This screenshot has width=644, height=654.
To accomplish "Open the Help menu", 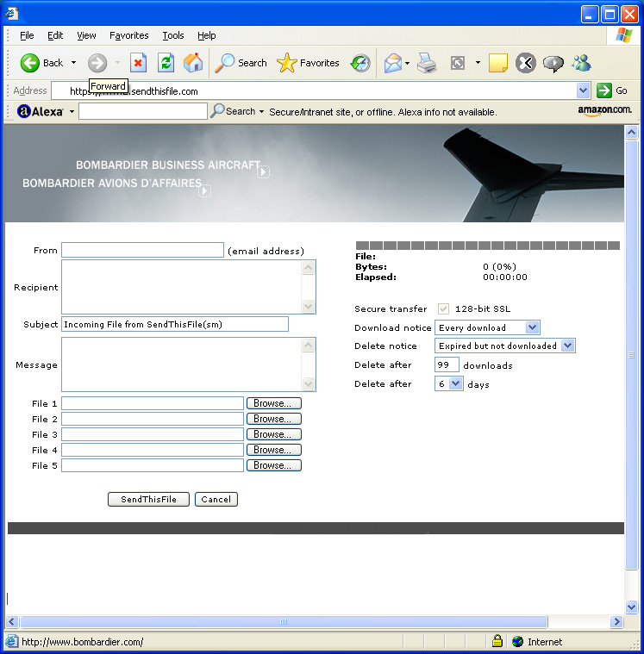I will tap(207, 35).
